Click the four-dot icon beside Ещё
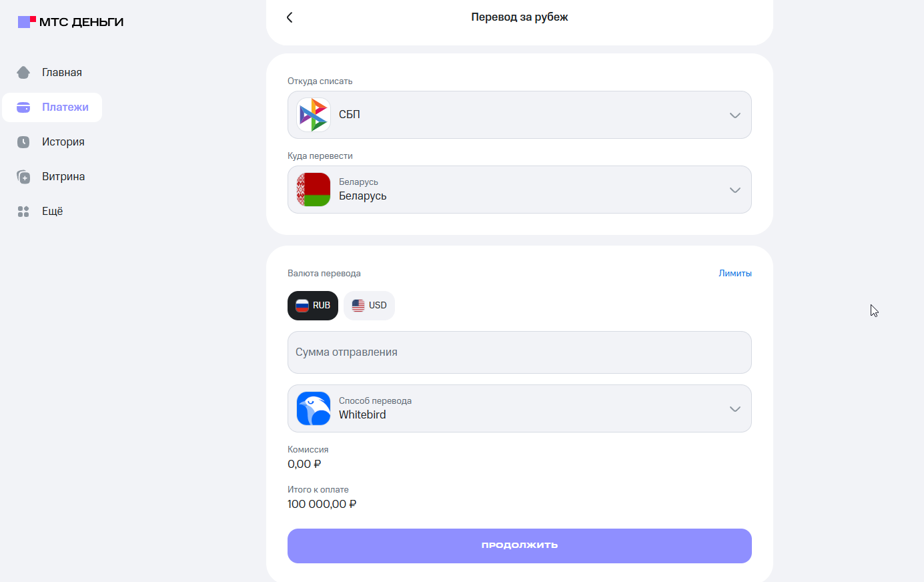The image size is (924, 582). [x=23, y=212]
